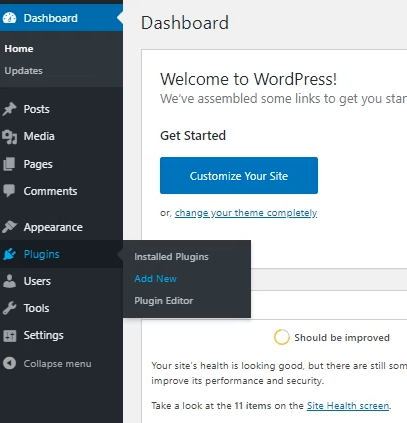Go to Updates under Dashboard

tap(23, 71)
